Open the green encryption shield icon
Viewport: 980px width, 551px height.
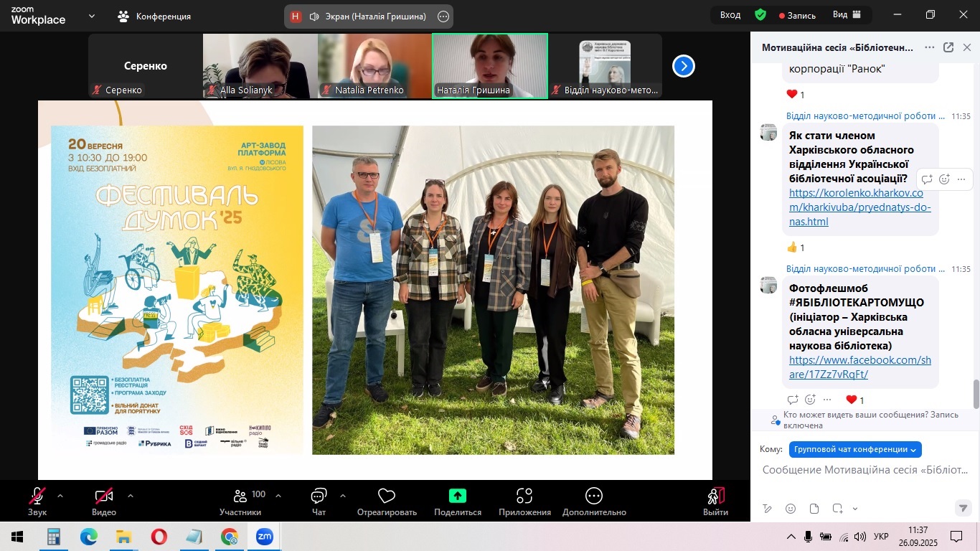click(760, 15)
